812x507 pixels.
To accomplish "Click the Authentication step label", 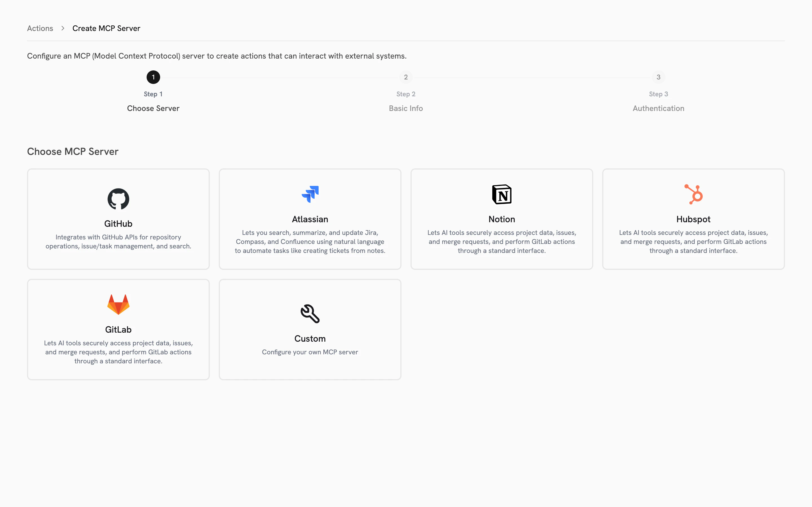I will 658,108.
